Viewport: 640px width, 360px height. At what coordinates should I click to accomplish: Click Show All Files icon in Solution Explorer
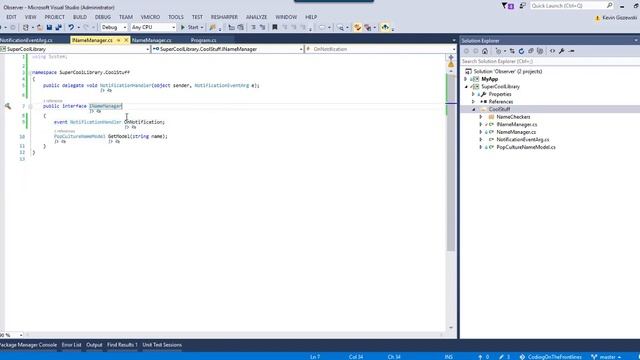[x=540, y=51]
